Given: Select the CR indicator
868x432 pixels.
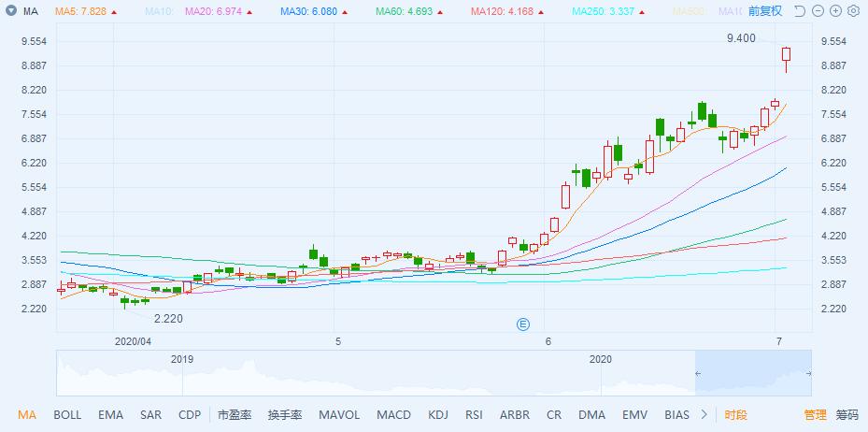Looking at the screenshot, I should pyautogui.click(x=553, y=415).
